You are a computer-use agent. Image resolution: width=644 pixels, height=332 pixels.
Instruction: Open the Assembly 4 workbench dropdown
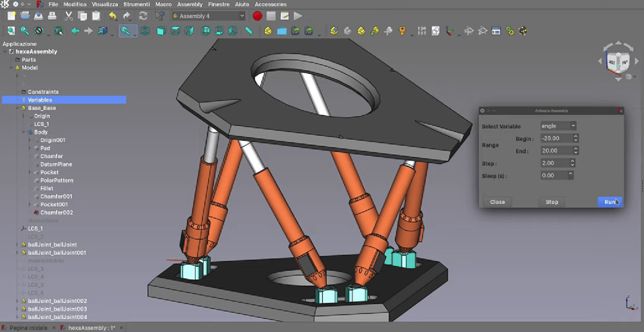[x=209, y=16]
